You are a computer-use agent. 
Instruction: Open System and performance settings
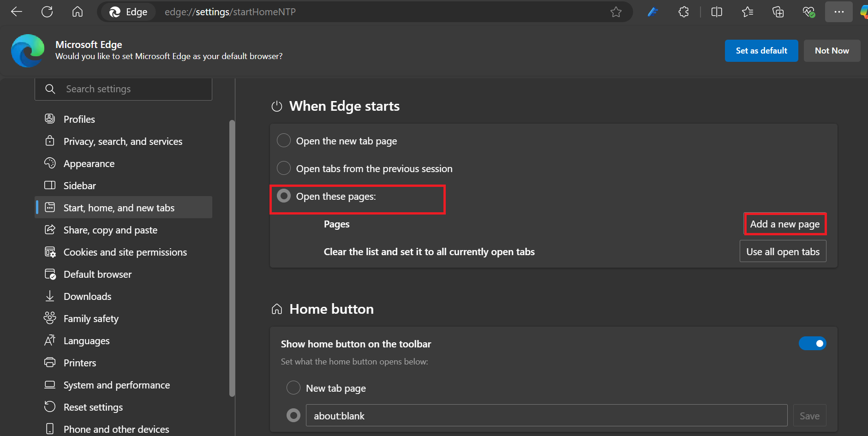coord(124,385)
